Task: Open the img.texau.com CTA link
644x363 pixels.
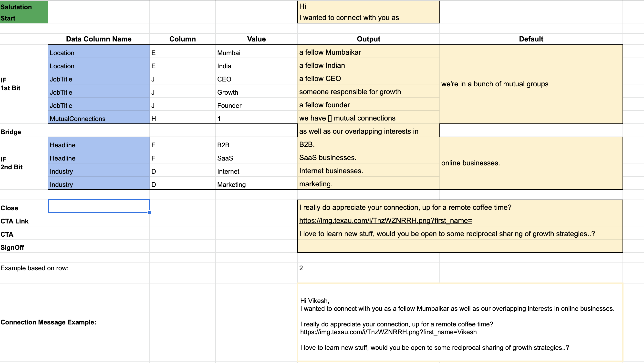Action: pyautogui.click(x=385, y=221)
